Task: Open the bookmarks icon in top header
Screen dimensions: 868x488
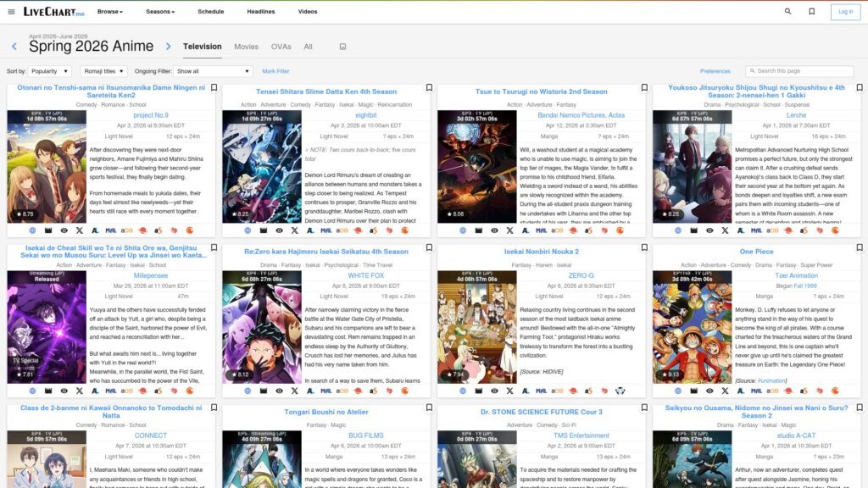Action: pyautogui.click(x=811, y=12)
